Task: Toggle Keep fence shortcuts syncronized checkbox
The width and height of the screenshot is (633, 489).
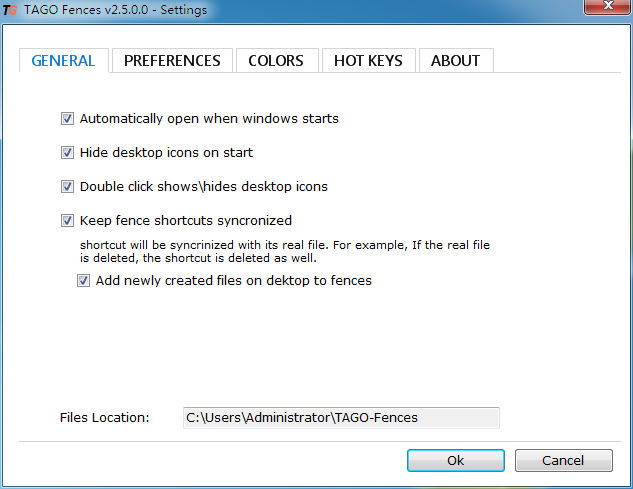Action: pyautogui.click(x=67, y=220)
